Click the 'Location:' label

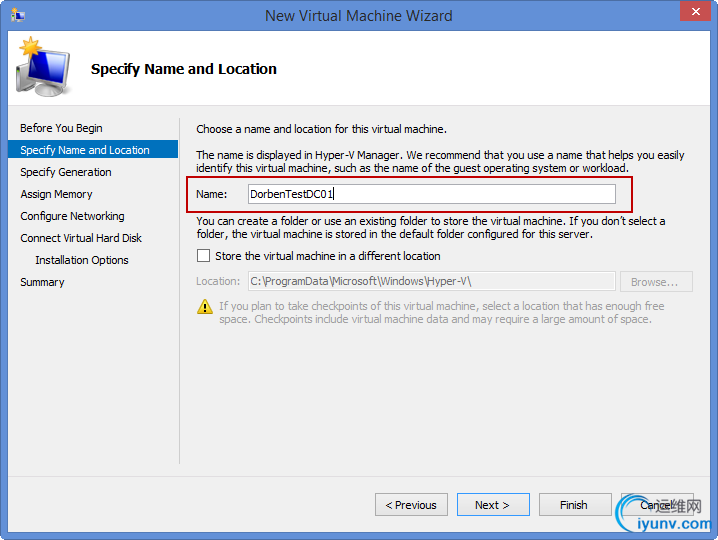(x=218, y=281)
